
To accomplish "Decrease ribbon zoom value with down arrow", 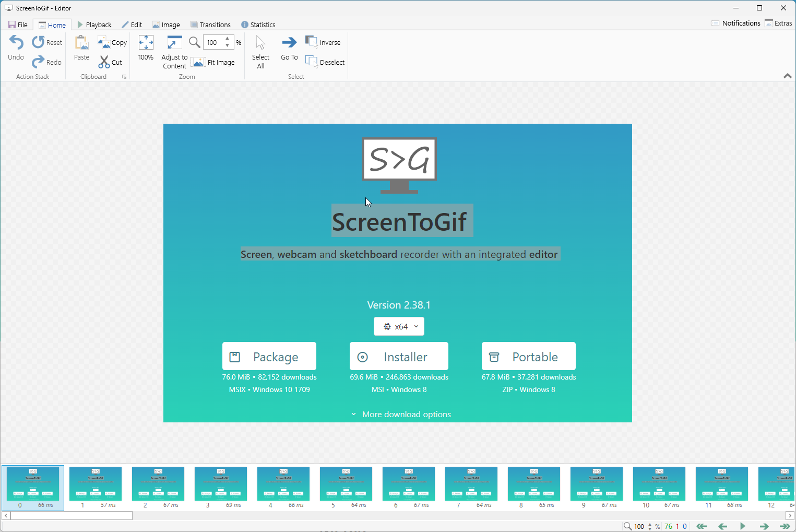I will (228, 46).
